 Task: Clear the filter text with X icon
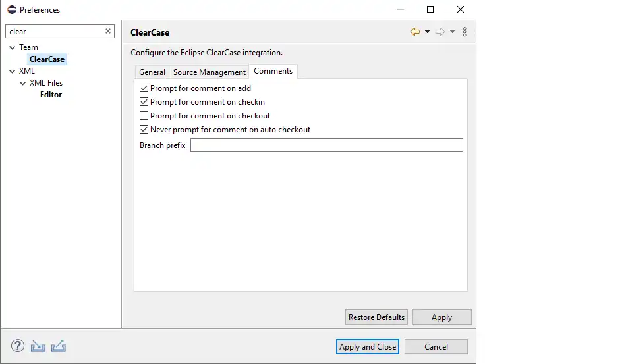(109, 31)
